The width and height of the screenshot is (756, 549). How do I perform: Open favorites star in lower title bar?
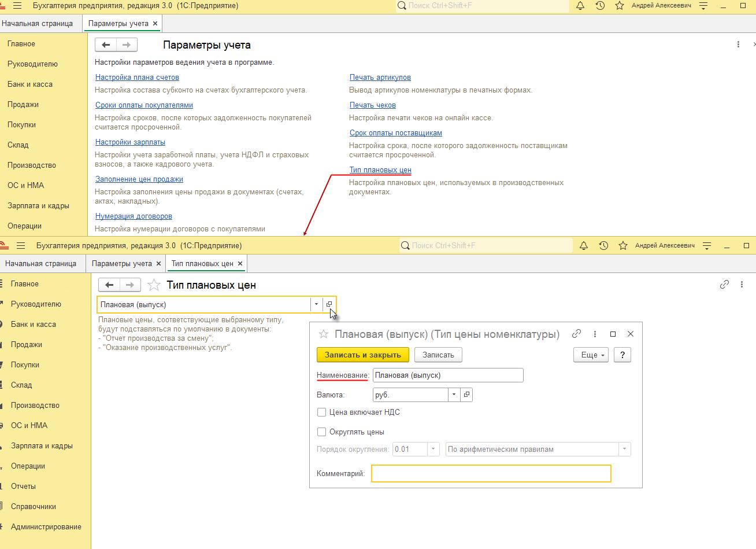tap(623, 246)
